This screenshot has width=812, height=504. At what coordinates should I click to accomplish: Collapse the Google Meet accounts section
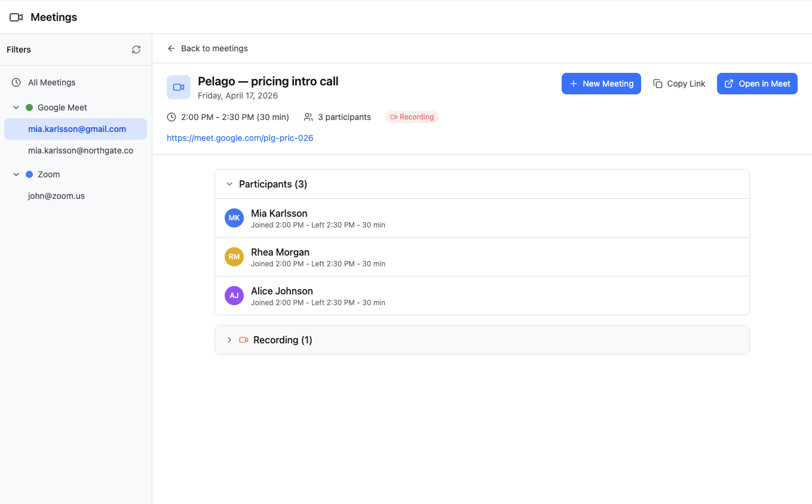click(16, 107)
